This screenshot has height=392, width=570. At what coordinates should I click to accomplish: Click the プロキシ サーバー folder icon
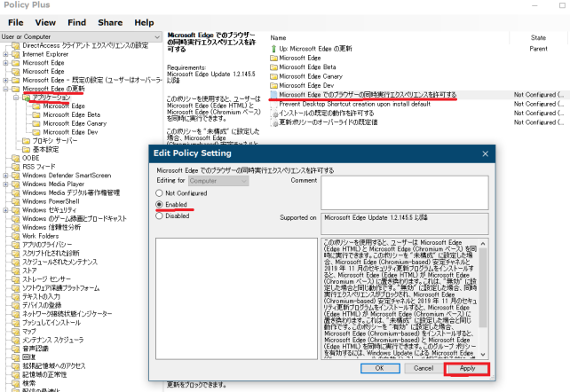point(26,141)
